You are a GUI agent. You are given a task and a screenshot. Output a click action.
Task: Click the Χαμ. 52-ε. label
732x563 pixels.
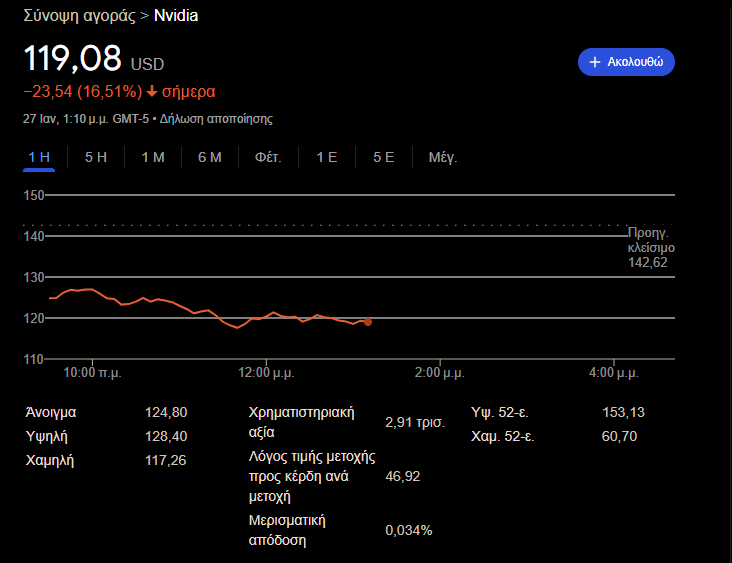[x=503, y=436]
